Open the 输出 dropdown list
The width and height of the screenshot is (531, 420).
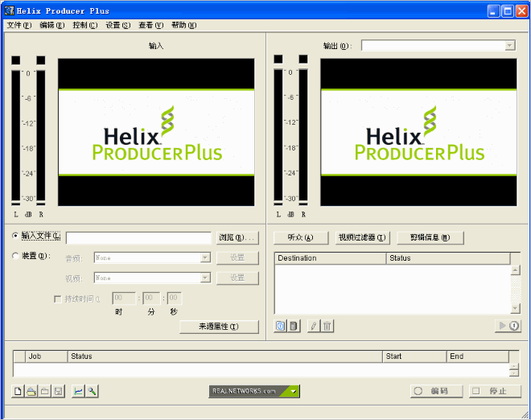509,45
